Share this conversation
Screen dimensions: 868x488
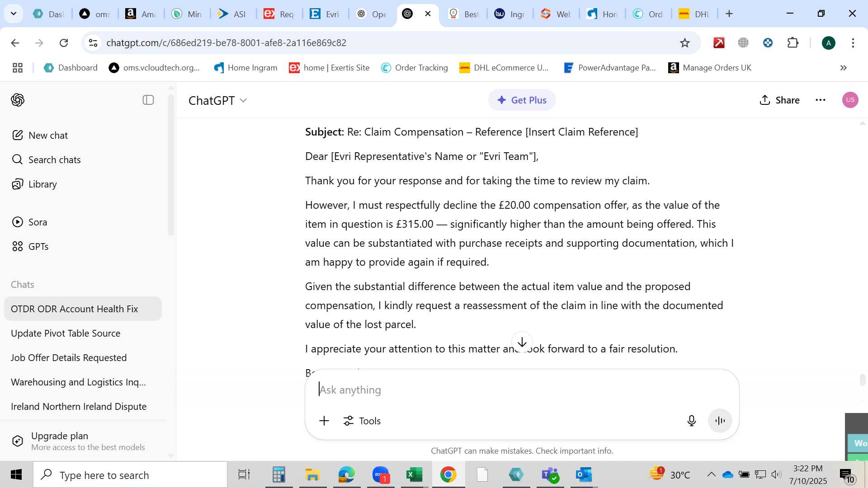click(x=779, y=100)
